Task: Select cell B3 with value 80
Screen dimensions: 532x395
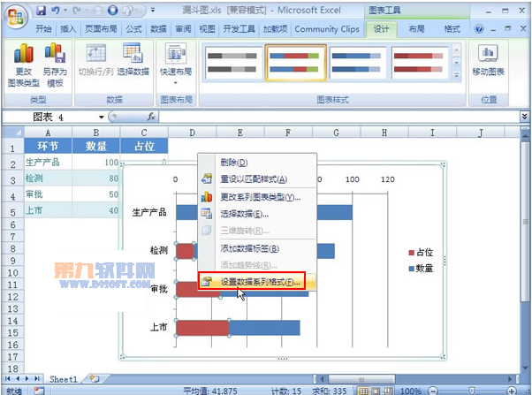Action: [x=96, y=179]
